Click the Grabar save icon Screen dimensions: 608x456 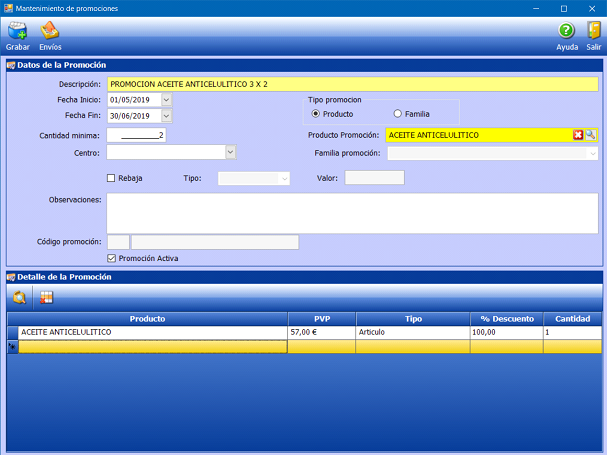pyautogui.click(x=17, y=32)
